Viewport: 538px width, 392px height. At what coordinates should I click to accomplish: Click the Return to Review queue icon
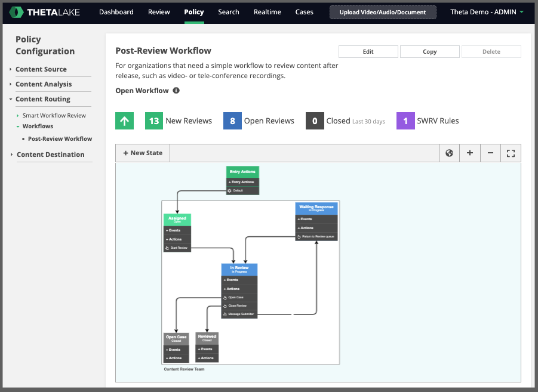[299, 237]
